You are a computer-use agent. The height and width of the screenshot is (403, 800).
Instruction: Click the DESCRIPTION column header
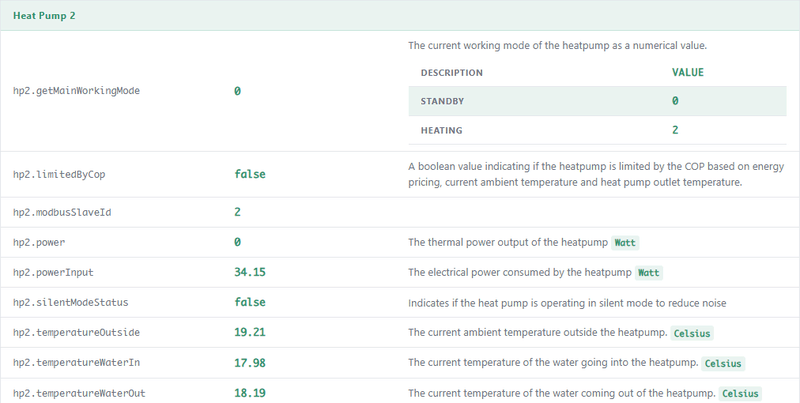coord(452,72)
